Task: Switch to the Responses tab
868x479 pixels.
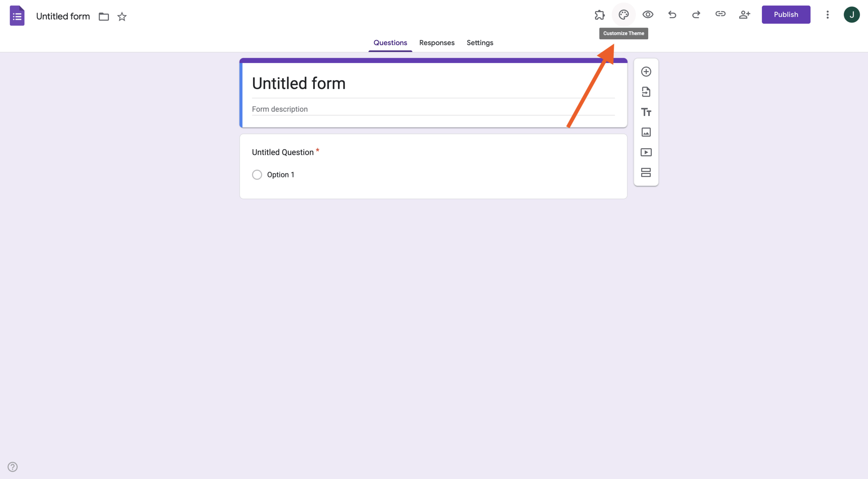Action: 437,43
